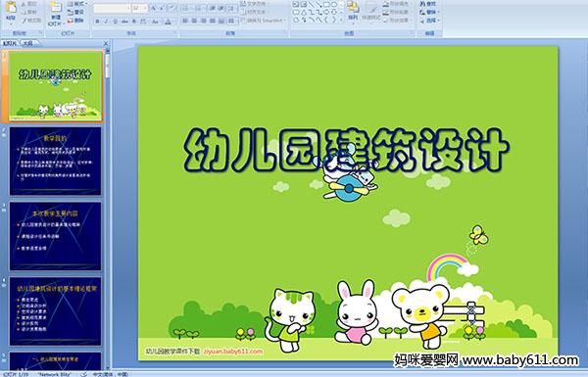Switch to the Slides tab in left pane
Viewport: 588px width, 377px height.
tap(10, 43)
